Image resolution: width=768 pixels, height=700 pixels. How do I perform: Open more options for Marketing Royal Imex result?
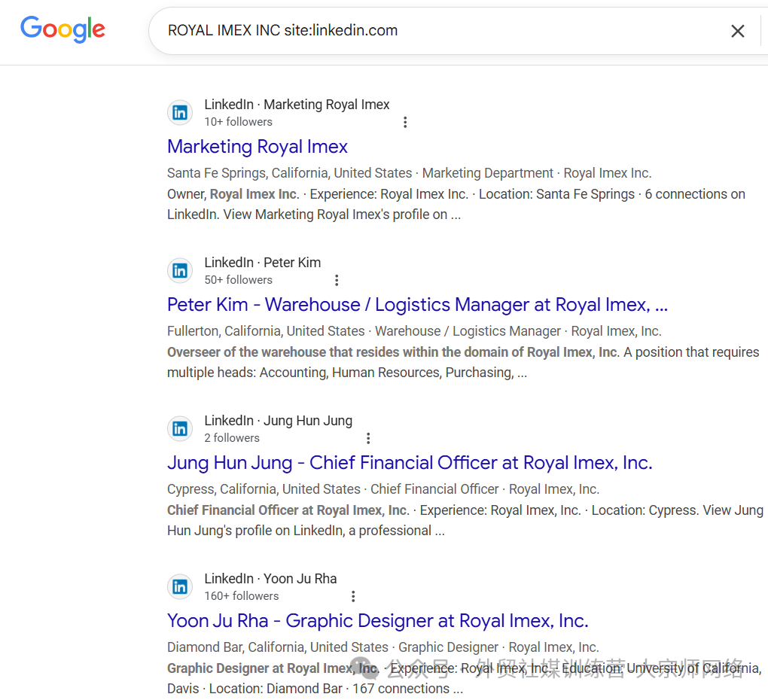pos(405,122)
